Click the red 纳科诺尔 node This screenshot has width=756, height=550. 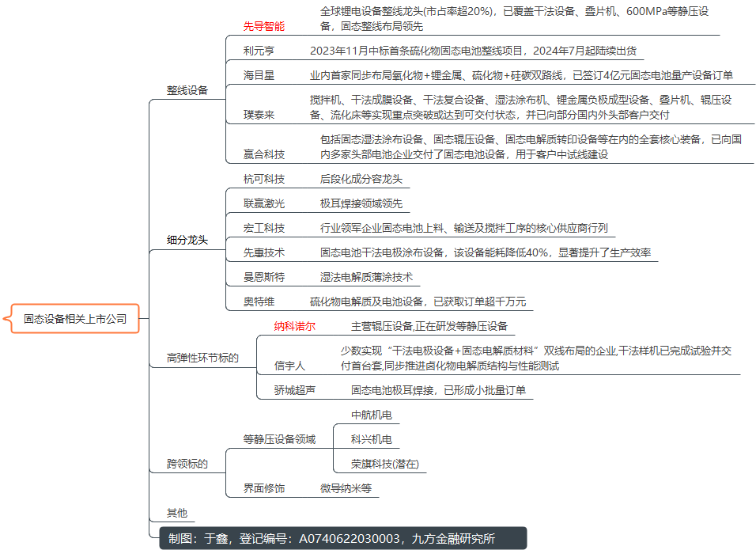pos(295,326)
